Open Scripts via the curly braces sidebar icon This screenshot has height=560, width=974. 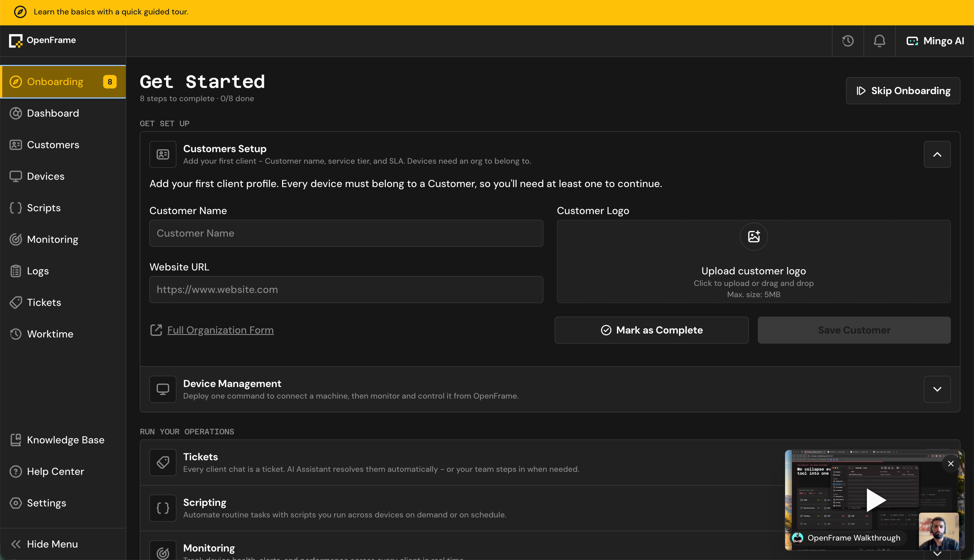coord(16,208)
